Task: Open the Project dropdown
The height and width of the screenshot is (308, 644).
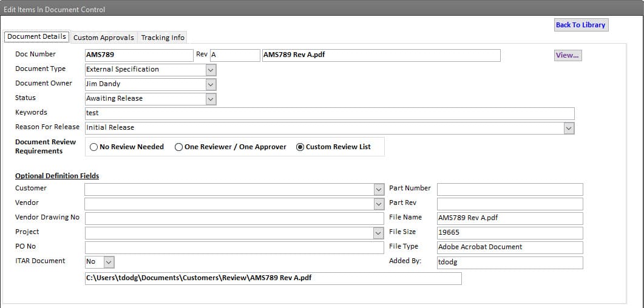Action: click(x=379, y=233)
